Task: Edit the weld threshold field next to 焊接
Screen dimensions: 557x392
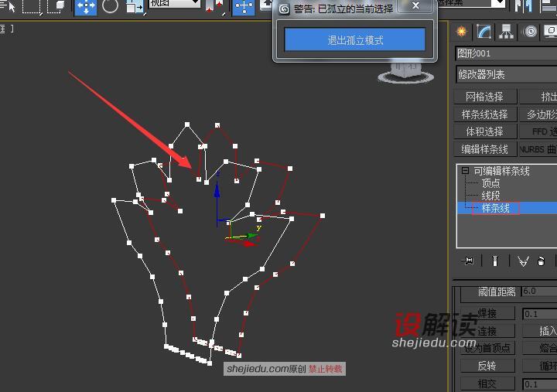Action: click(x=540, y=314)
